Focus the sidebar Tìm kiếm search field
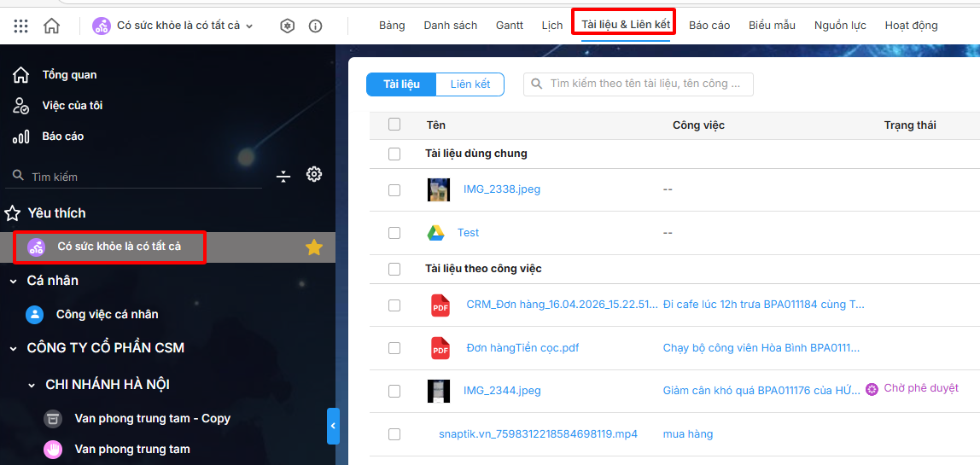This screenshot has width=980, height=465. click(x=134, y=177)
